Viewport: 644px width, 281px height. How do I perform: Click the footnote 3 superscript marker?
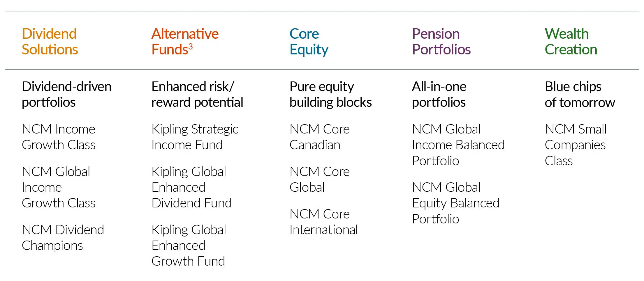[190, 46]
